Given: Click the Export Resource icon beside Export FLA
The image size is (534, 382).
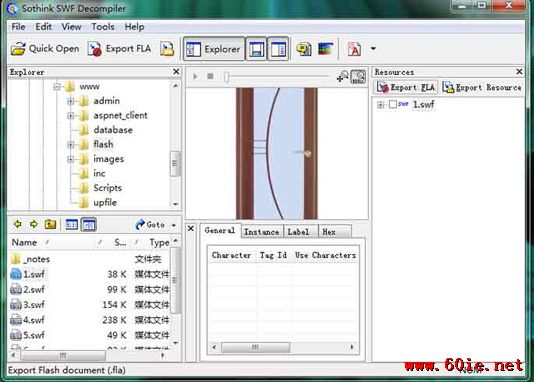Looking at the screenshot, I should [167, 49].
